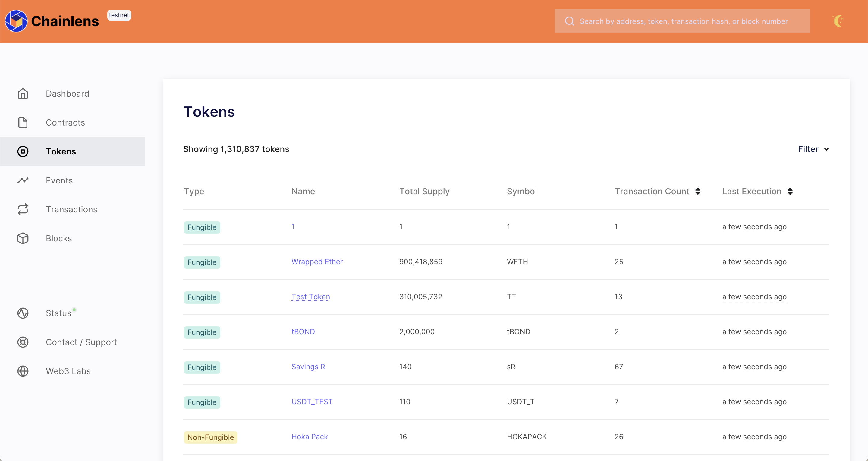Viewport: 868px width, 461px height.
Task: Click the Web3 Labs globe icon
Action: 23,371
